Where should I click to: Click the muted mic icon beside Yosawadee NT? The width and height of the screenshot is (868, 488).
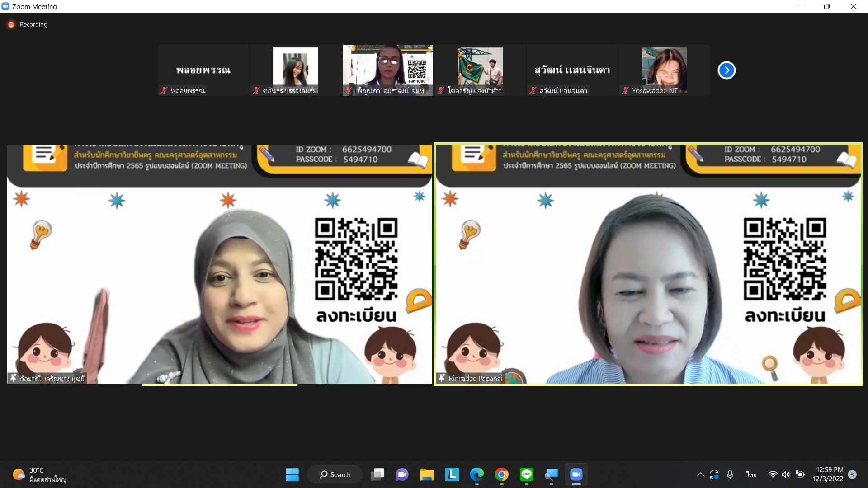(x=625, y=91)
